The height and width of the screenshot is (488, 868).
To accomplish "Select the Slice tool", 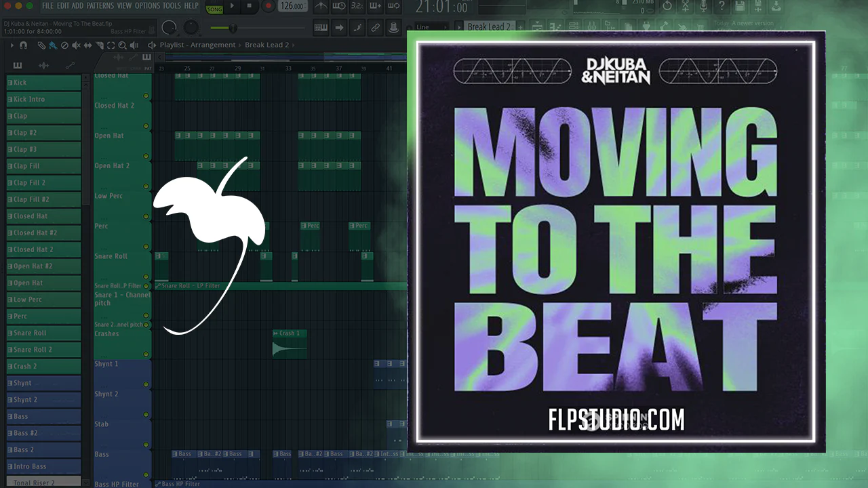I will 99,45.
